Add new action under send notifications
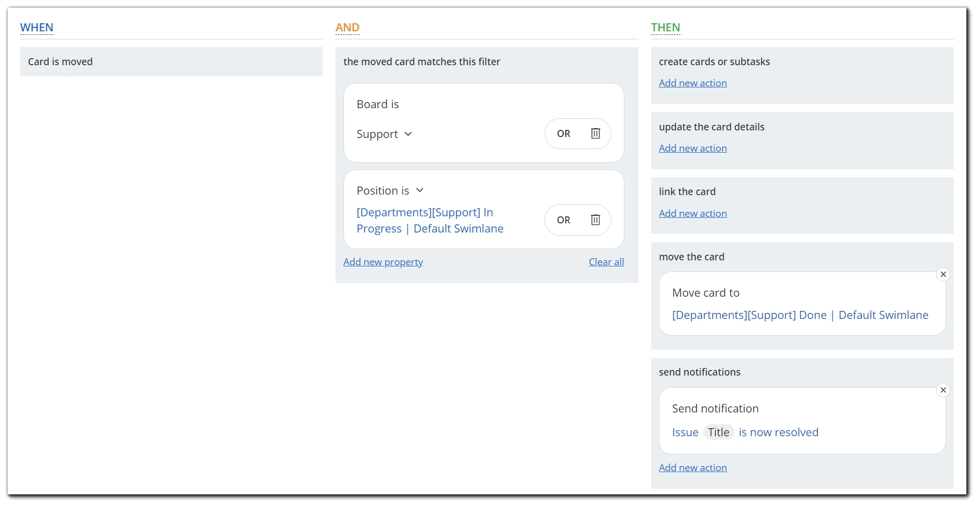Screen dimensions: 980x508 pos(693,467)
